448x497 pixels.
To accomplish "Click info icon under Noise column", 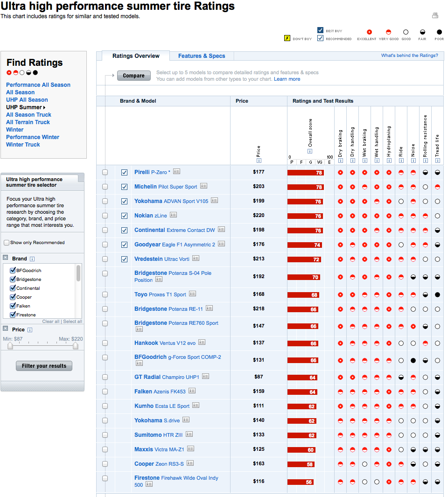I will (413, 161).
